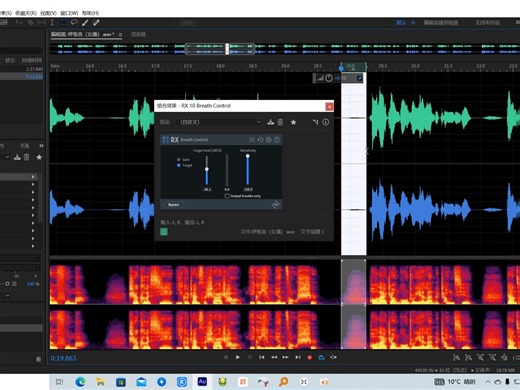Open Microsoft Edge from taskbar
Image resolution: width=520 pixels, height=390 pixels.
pyautogui.click(x=80, y=382)
